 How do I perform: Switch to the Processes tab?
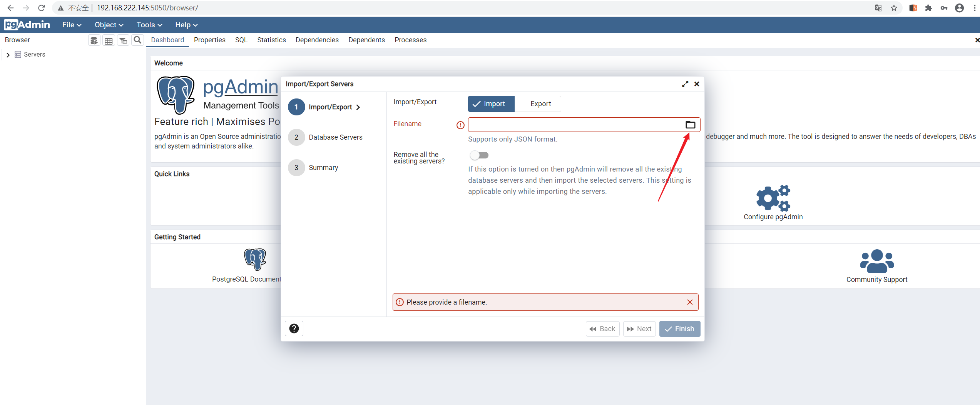pos(410,40)
